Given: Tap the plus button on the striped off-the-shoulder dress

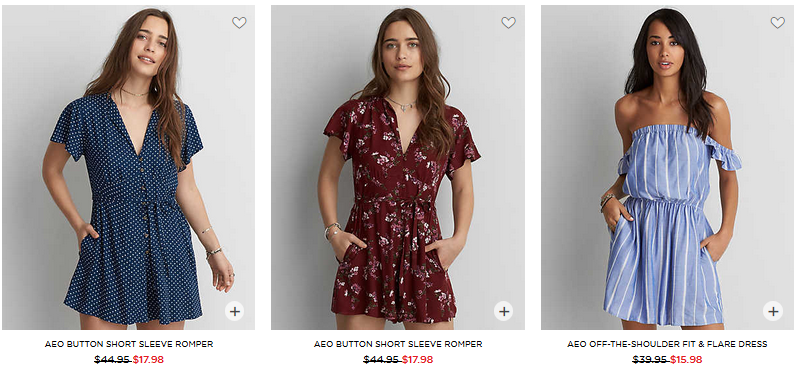Looking at the screenshot, I should pyautogui.click(x=773, y=311).
